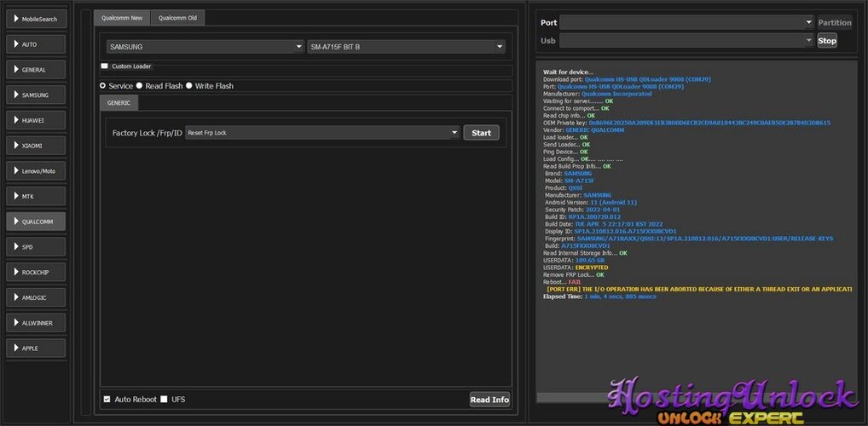This screenshot has width=868, height=426.
Task: Click the Fingerprint log line
Action: click(689, 239)
